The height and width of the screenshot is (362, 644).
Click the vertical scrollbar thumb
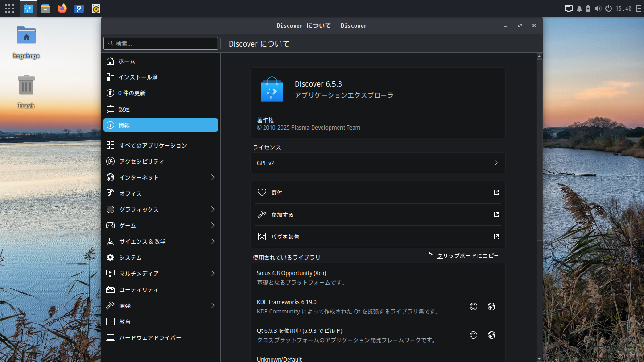click(539, 150)
